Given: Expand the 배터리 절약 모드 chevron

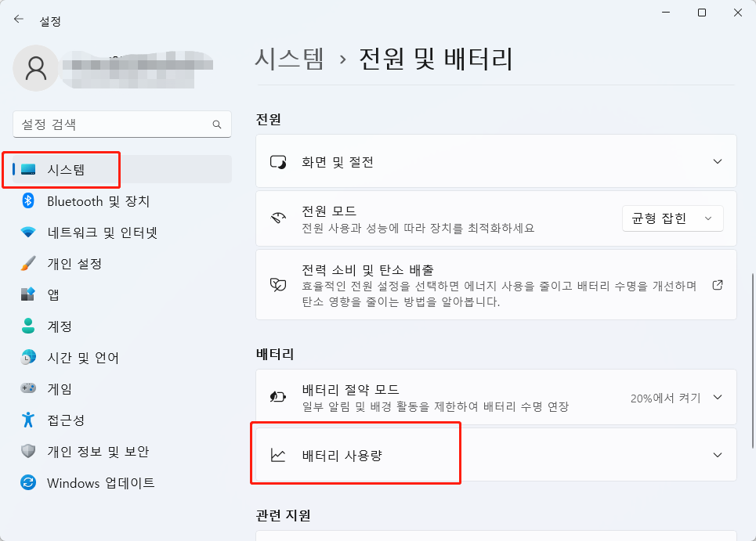Looking at the screenshot, I should 717,397.
